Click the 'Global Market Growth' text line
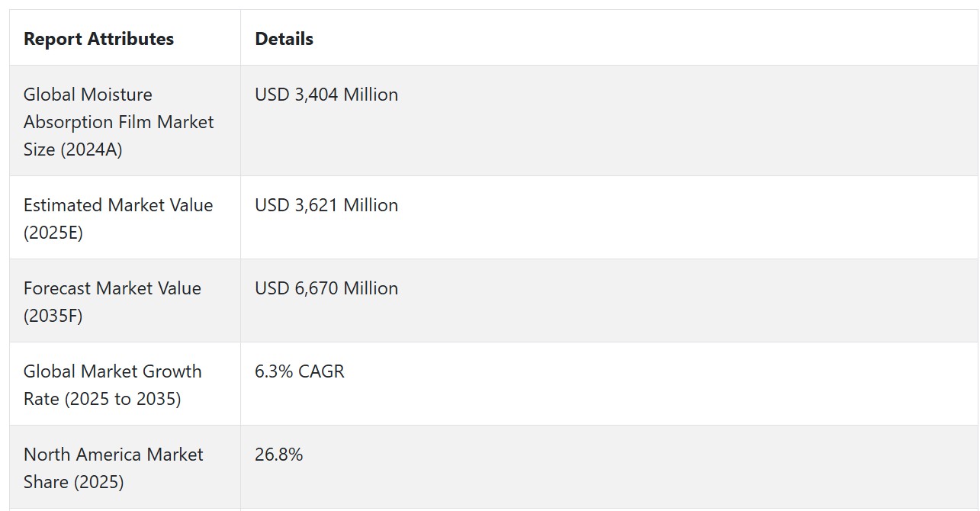Image resolution: width=980 pixels, height=511 pixels. (x=113, y=371)
